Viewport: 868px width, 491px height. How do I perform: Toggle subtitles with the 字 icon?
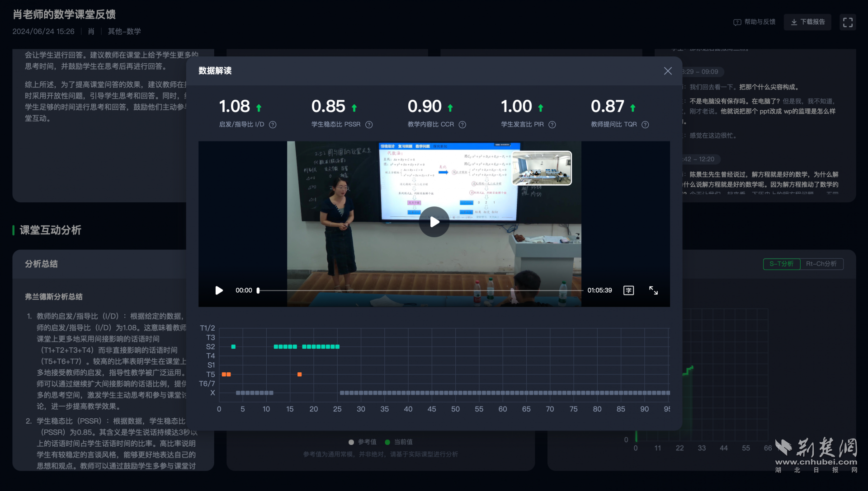coord(628,290)
